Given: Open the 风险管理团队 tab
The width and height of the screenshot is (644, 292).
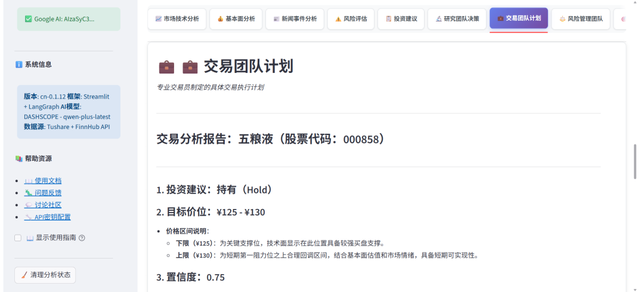Looking at the screenshot, I should (x=581, y=19).
